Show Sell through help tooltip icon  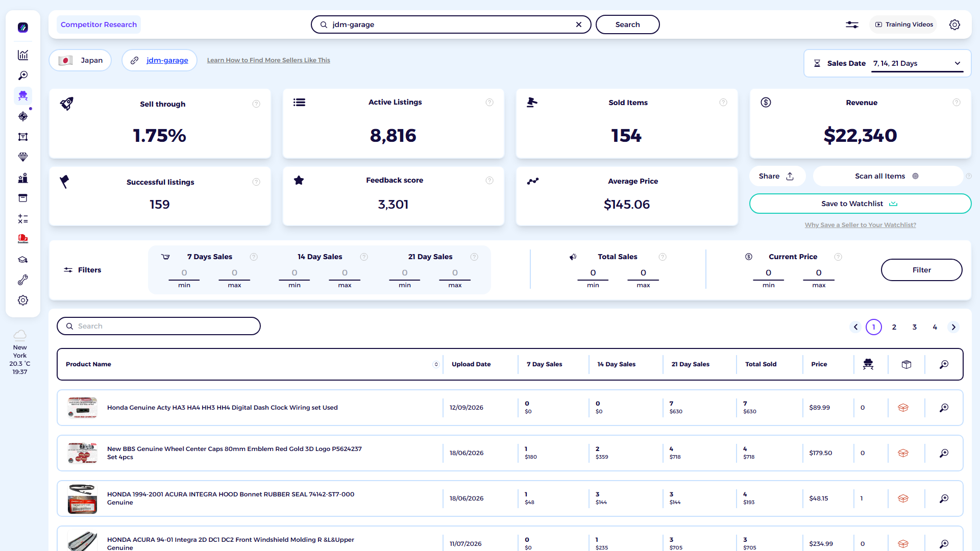pyautogui.click(x=256, y=104)
